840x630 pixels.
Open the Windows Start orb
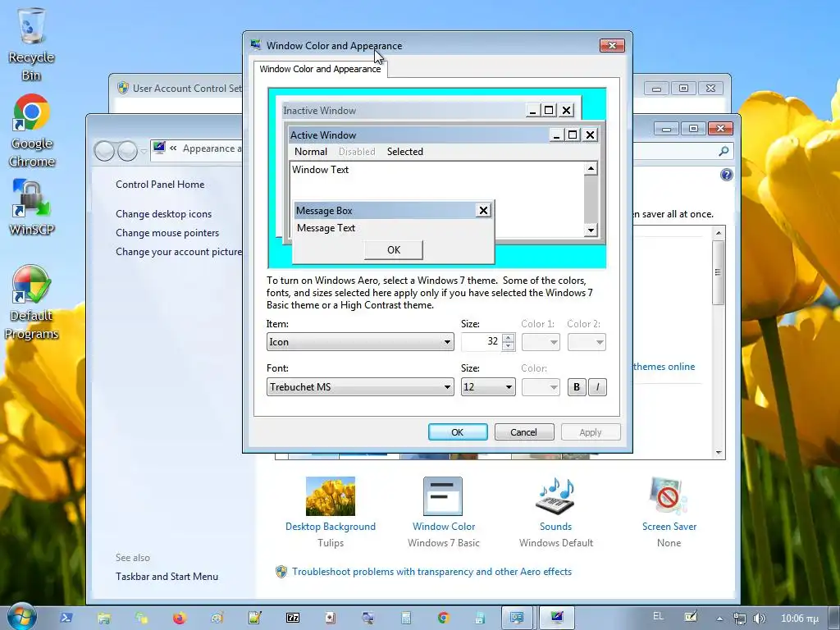click(21, 617)
